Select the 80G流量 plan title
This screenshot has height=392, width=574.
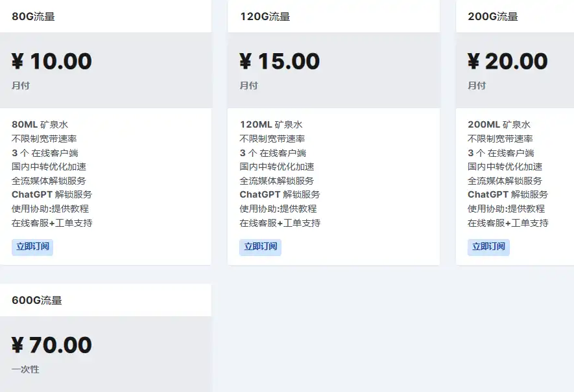33,17
